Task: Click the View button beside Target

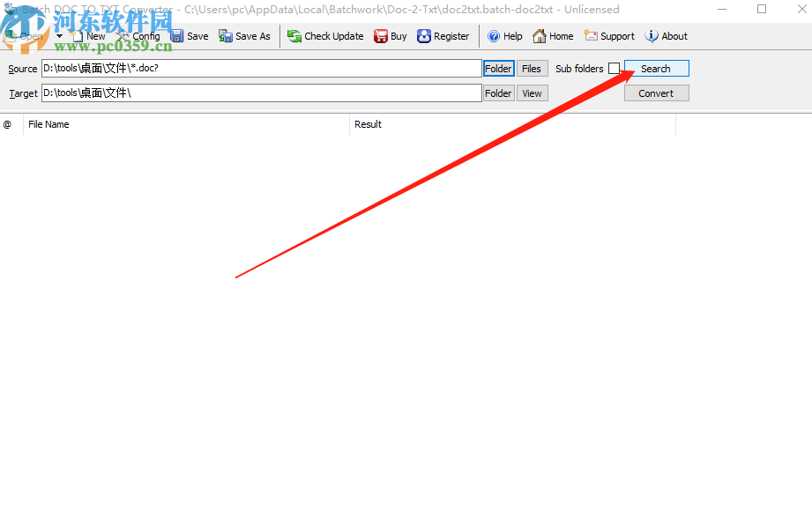Action: tap(532, 93)
